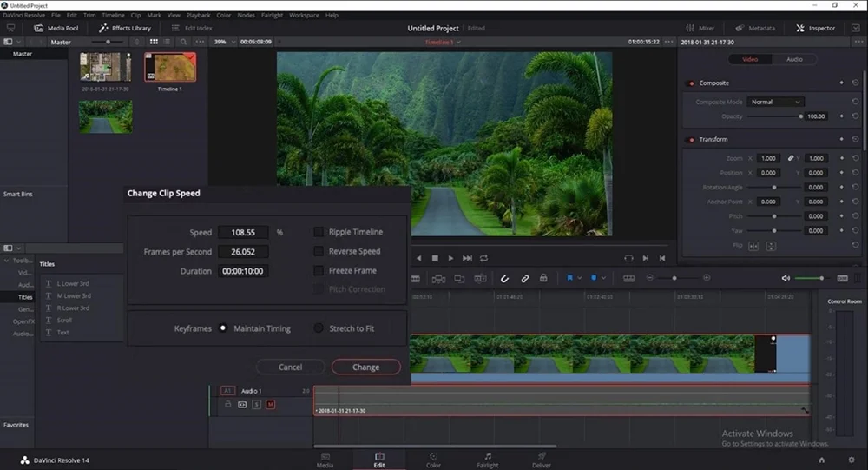The width and height of the screenshot is (868, 470).
Task: Click the chain link between Zoom X and Y
Action: [791, 158]
